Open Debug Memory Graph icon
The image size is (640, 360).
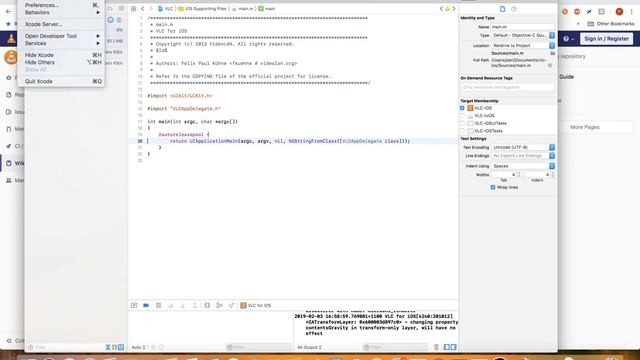point(219,305)
